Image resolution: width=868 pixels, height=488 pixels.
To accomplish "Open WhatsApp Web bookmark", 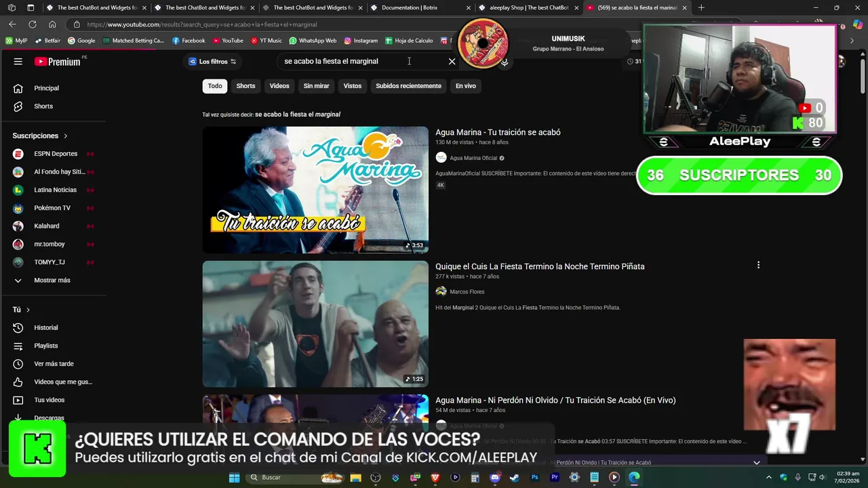I will [x=313, y=41].
